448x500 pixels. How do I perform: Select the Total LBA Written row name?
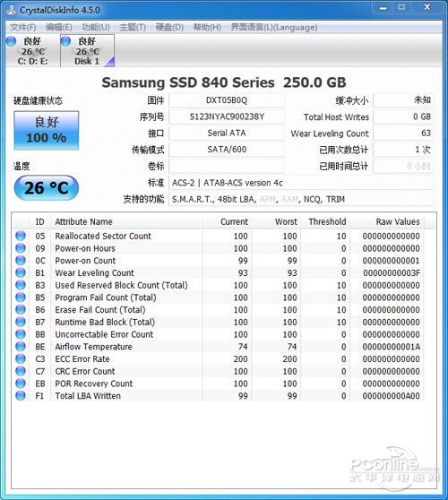coord(88,396)
